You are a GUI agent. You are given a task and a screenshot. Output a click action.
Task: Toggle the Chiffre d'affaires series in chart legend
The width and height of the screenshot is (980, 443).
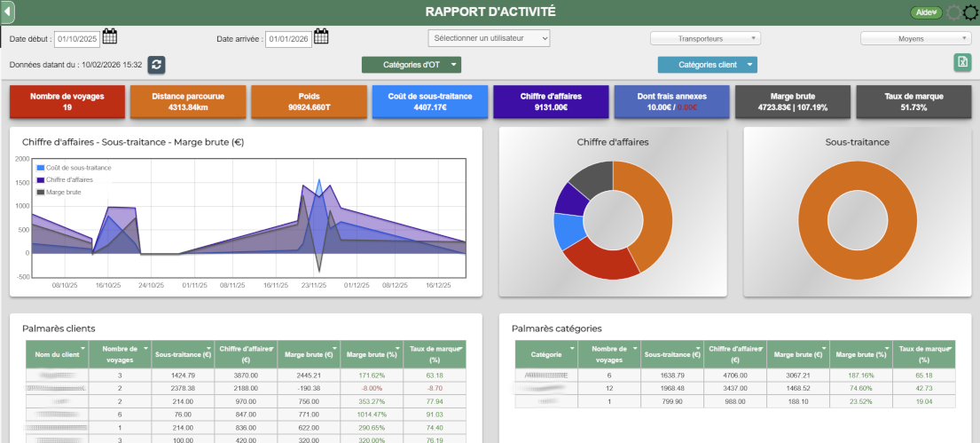[41, 180]
